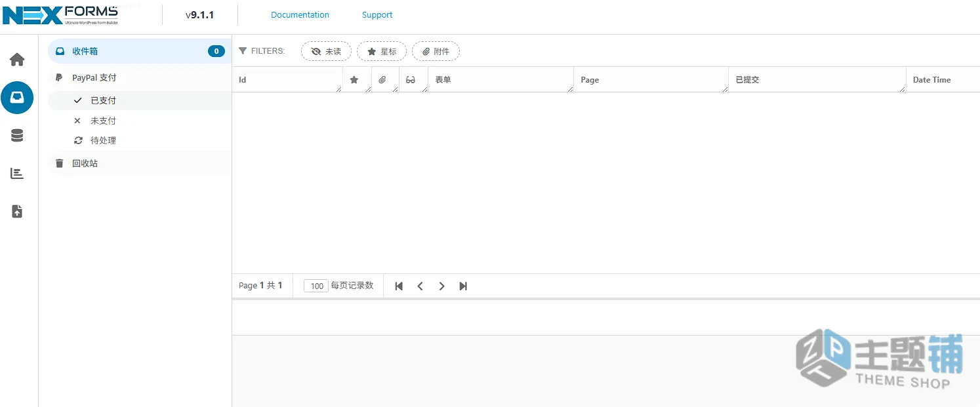This screenshot has width=980, height=407.
Task: Click the v9.1.1 version label
Action: [x=200, y=14]
